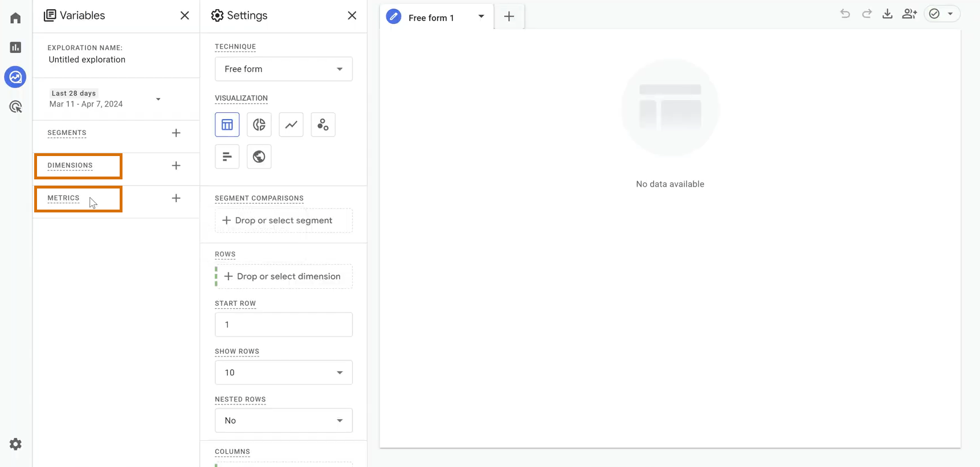Click the Segments section label
980x467 pixels.
tap(67, 133)
